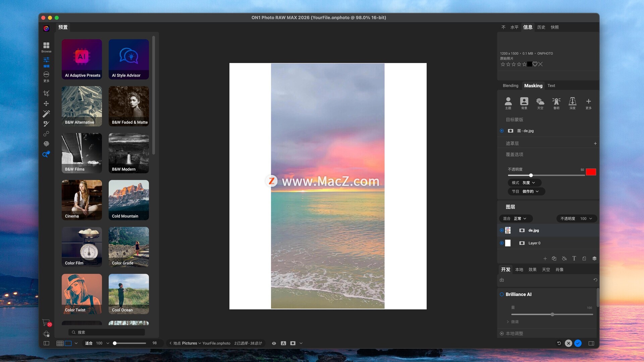644x362 pixels.
Task: Click the blue confirm checkmark button
Action: pos(578,343)
